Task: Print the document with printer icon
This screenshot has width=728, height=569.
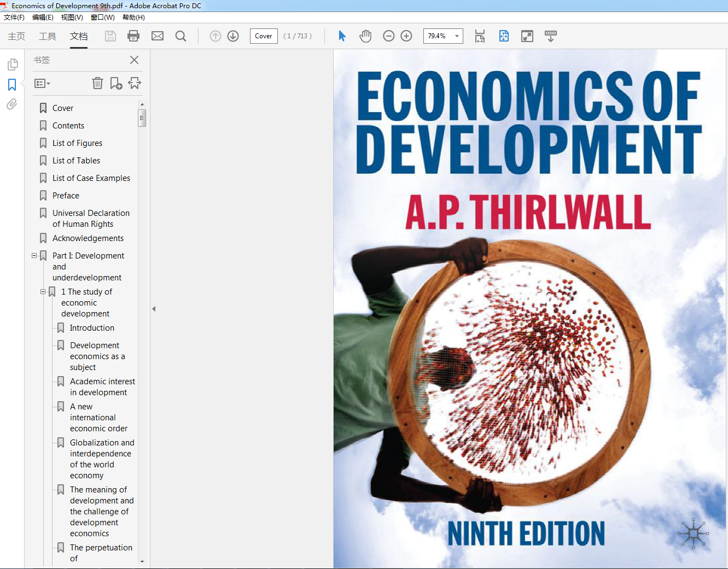Action: (x=133, y=36)
